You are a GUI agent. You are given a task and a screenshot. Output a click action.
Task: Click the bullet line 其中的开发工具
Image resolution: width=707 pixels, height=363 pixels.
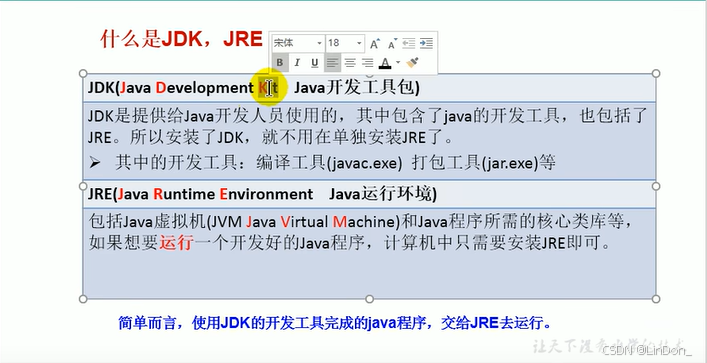click(x=321, y=163)
